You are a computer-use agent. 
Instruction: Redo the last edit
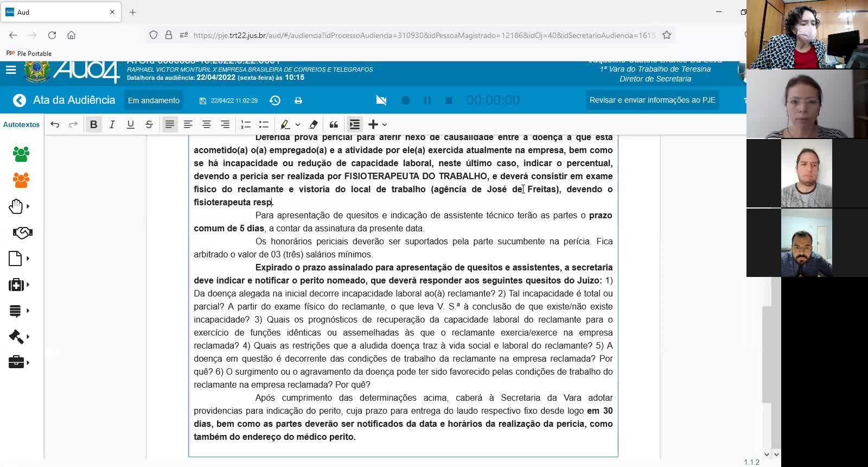(x=73, y=124)
